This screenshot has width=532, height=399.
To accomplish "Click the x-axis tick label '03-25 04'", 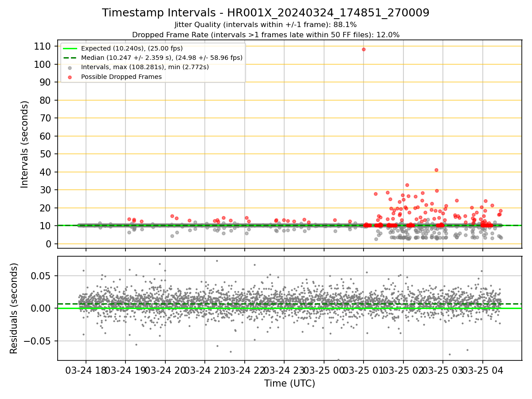I will [x=482, y=370].
